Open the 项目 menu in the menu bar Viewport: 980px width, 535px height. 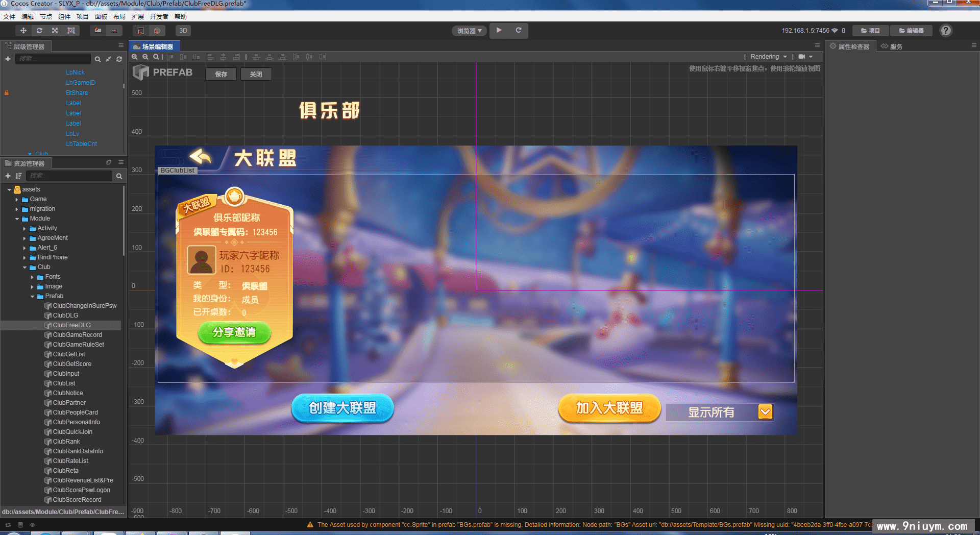tap(82, 16)
